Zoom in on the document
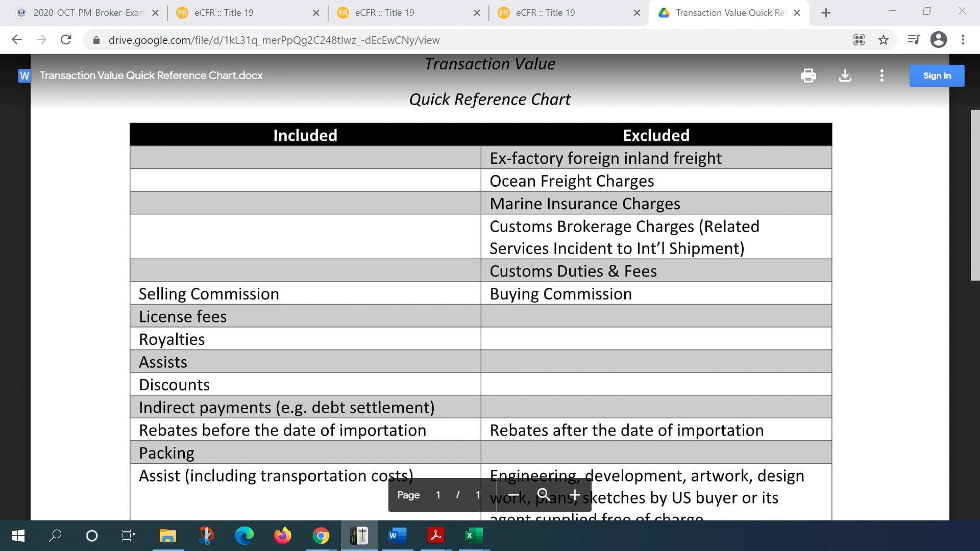The height and width of the screenshot is (551, 980). click(575, 494)
